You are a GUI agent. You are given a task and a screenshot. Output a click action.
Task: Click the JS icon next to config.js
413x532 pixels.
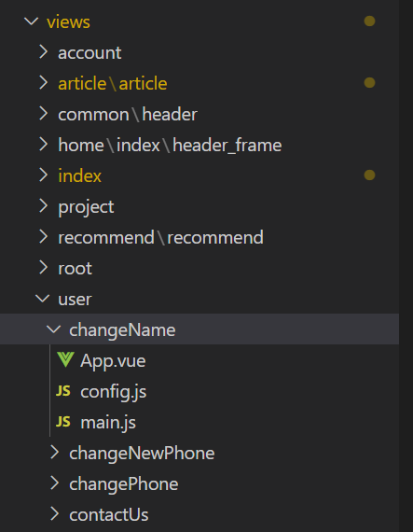pos(63,391)
